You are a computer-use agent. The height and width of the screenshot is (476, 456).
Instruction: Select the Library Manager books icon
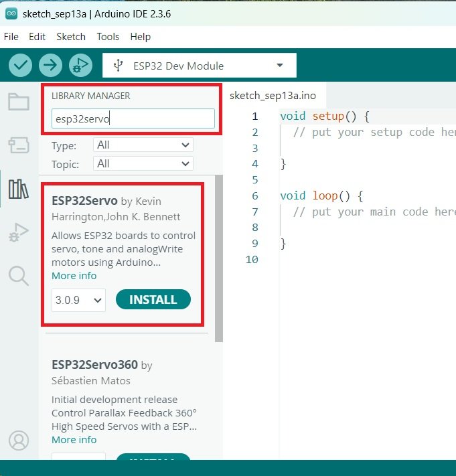[19, 189]
